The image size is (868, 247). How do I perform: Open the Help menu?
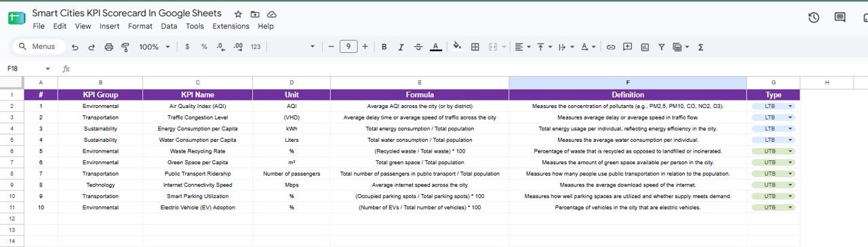(x=266, y=26)
